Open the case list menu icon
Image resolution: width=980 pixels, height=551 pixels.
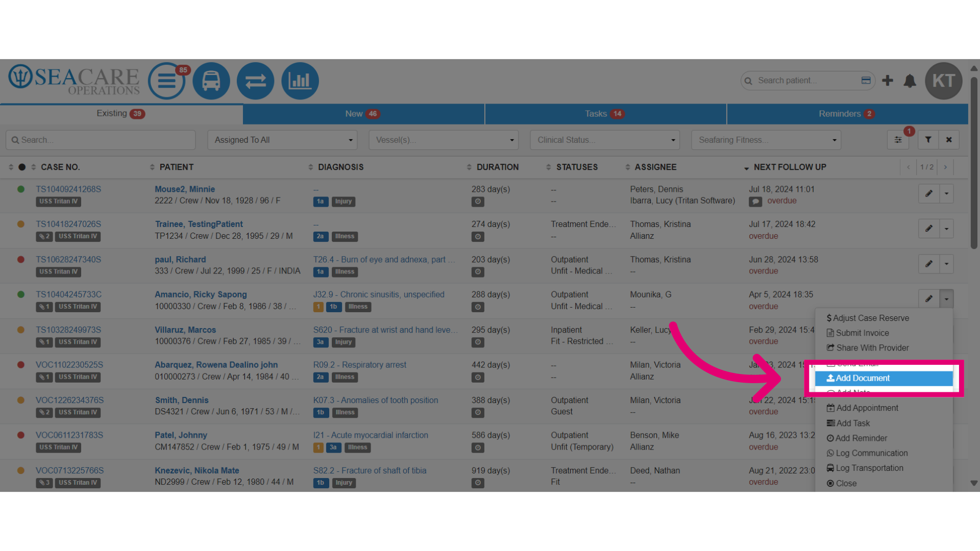click(166, 81)
